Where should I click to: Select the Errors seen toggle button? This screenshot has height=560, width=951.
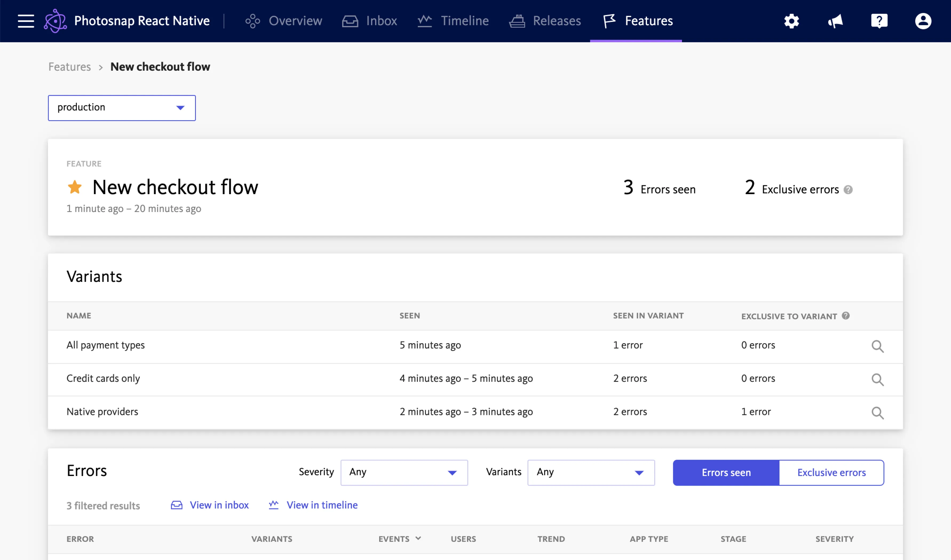(726, 473)
